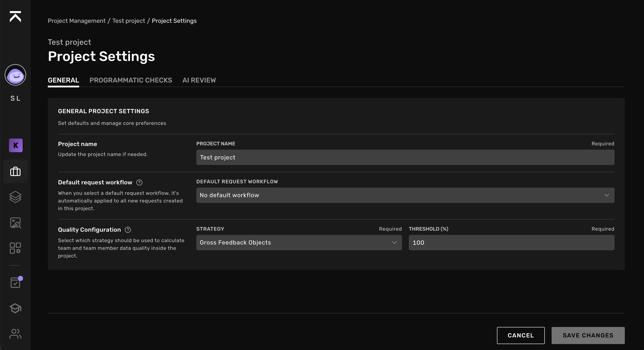644x350 pixels.
Task: Open the briefcase projects icon
Action: 15,172
